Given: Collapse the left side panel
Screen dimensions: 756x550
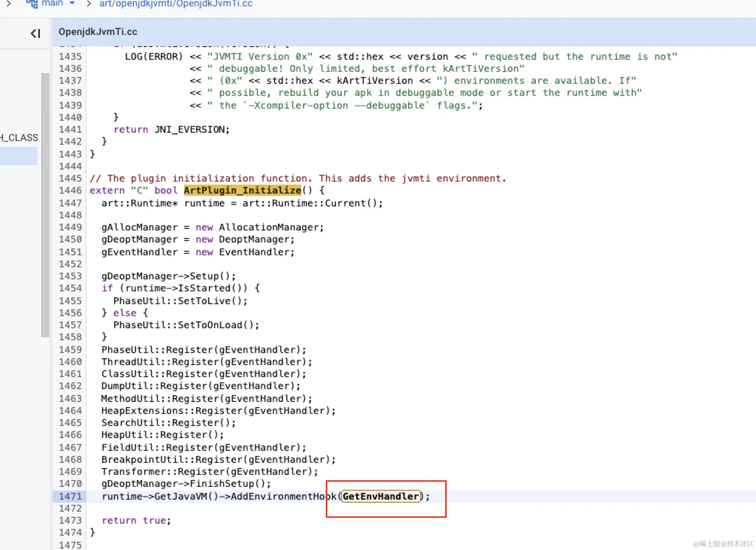Looking at the screenshot, I should (35, 33).
